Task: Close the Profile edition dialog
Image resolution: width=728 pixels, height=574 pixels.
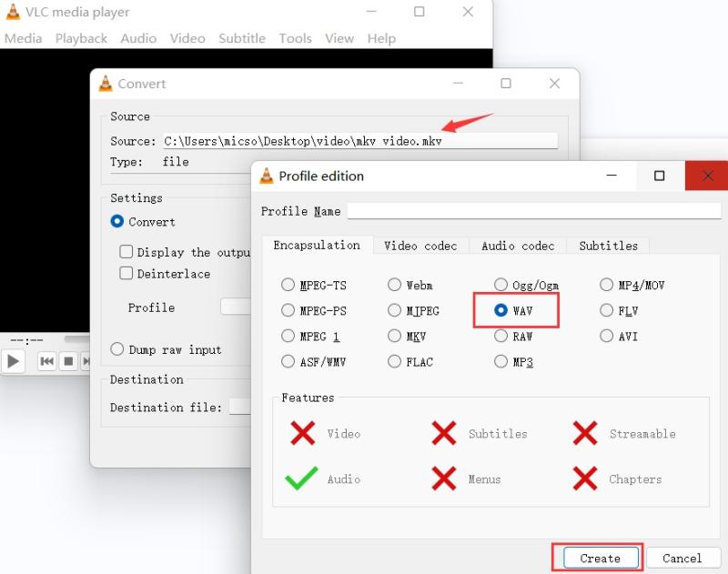Action: pyautogui.click(x=707, y=176)
